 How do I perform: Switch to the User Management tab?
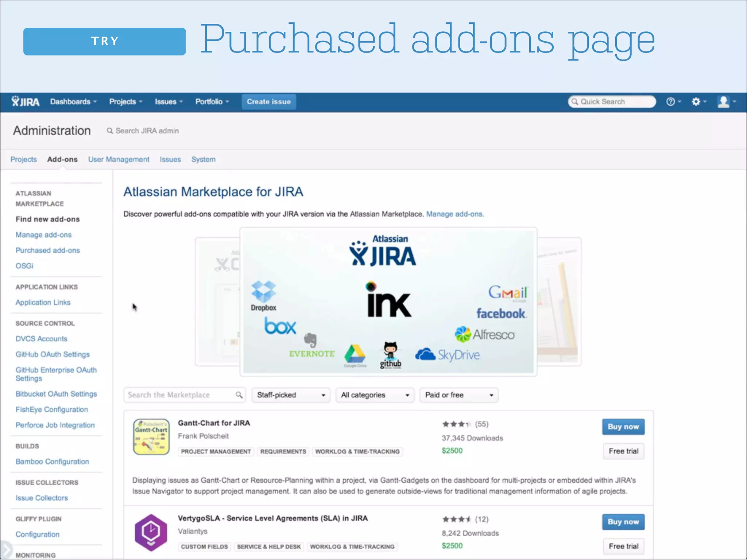click(x=119, y=159)
